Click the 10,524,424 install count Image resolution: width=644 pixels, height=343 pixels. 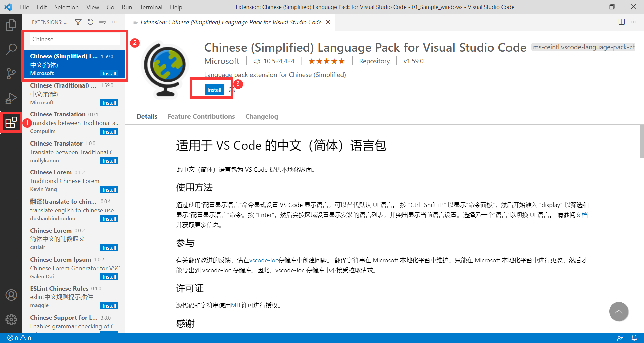coord(274,61)
